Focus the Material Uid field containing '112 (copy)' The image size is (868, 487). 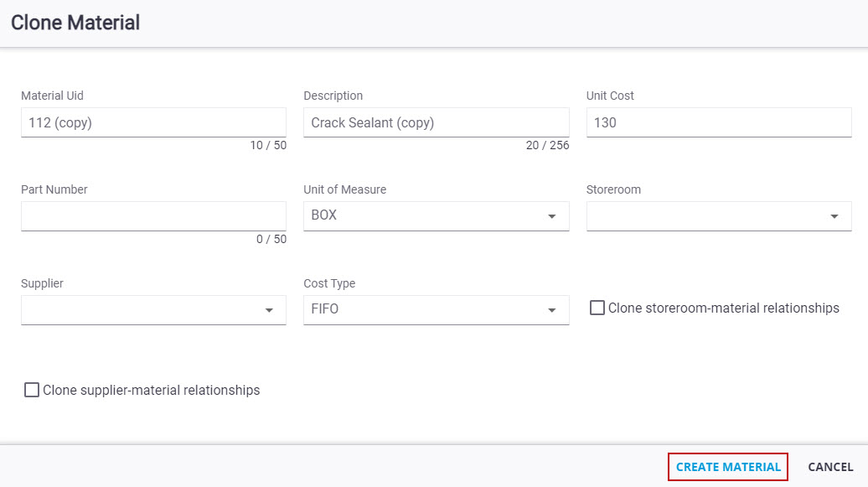click(x=153, y=122)
